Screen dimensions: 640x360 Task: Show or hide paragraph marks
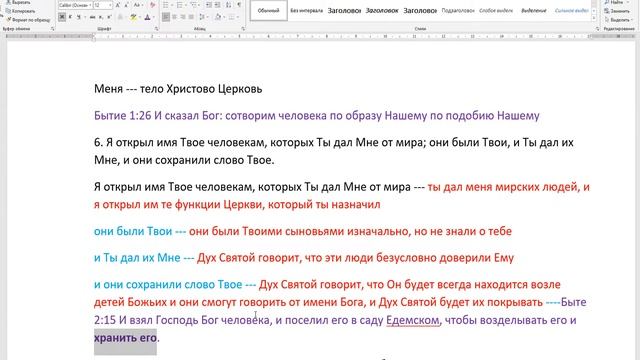239,5
